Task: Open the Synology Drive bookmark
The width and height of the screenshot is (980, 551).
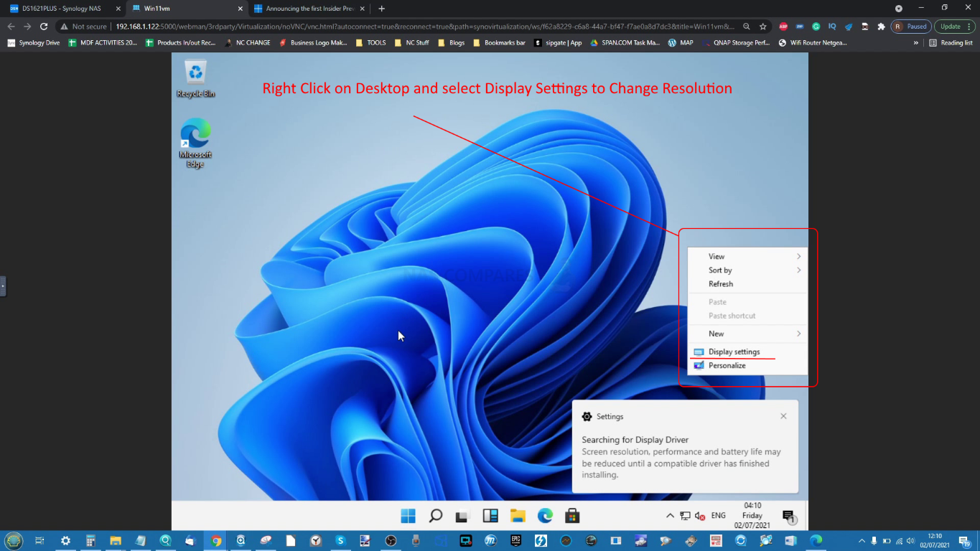Action: point(33,42)
